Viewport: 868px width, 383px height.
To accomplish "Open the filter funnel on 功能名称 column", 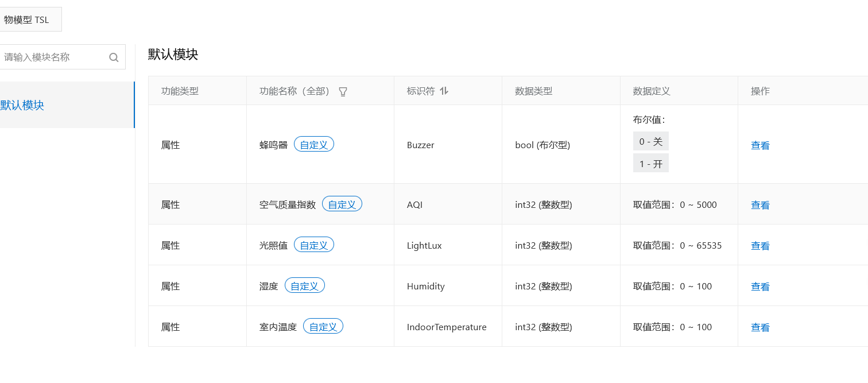I will point(343,91).
